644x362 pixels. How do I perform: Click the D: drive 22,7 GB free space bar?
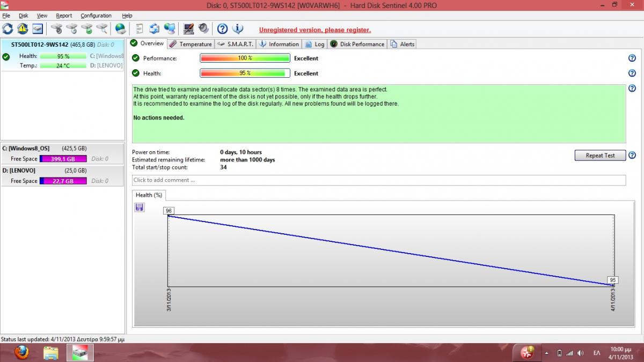[63, 181]
